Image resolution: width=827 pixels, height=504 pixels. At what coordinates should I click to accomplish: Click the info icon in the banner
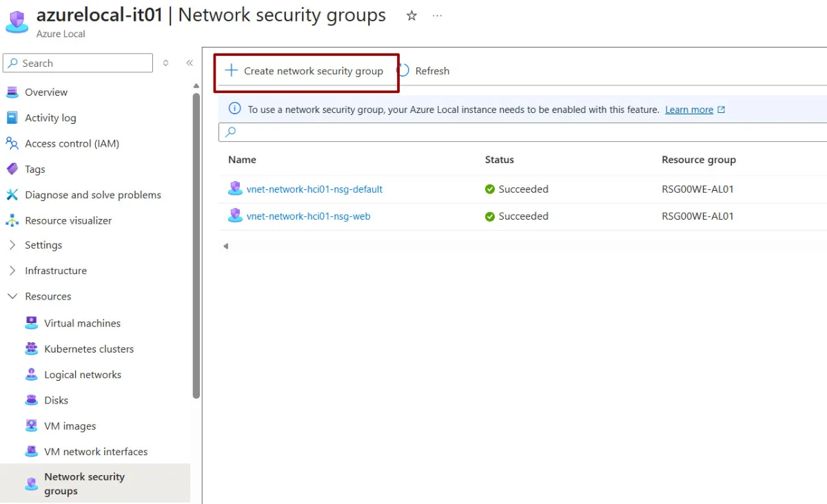tap(235, 109)
